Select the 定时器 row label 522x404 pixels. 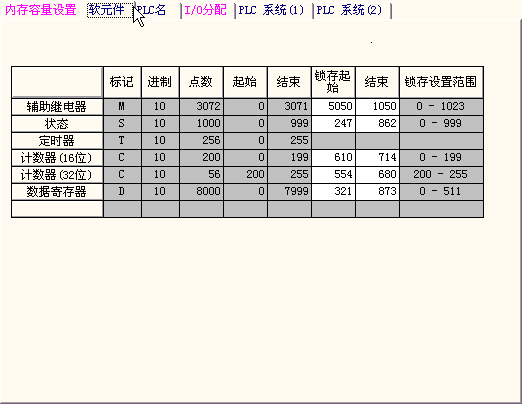[x=57, y=141]
